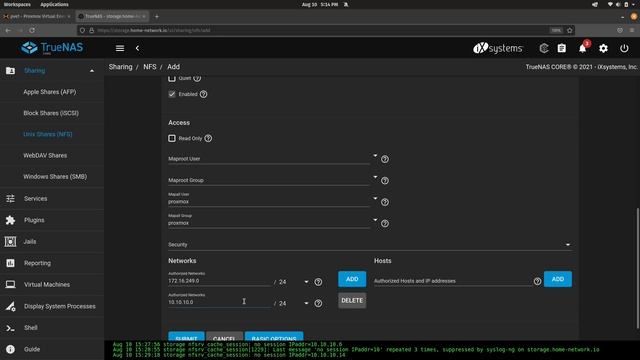The image size is (640, 360).
Task: Show help for the Read Only option
Action: click(x=208, y=138)
